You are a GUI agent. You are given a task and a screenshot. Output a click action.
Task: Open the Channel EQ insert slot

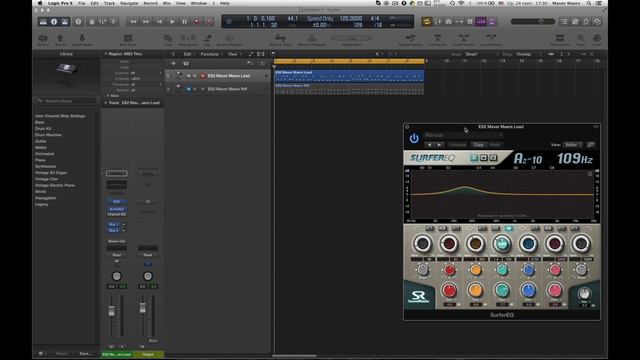pos(117,214)
